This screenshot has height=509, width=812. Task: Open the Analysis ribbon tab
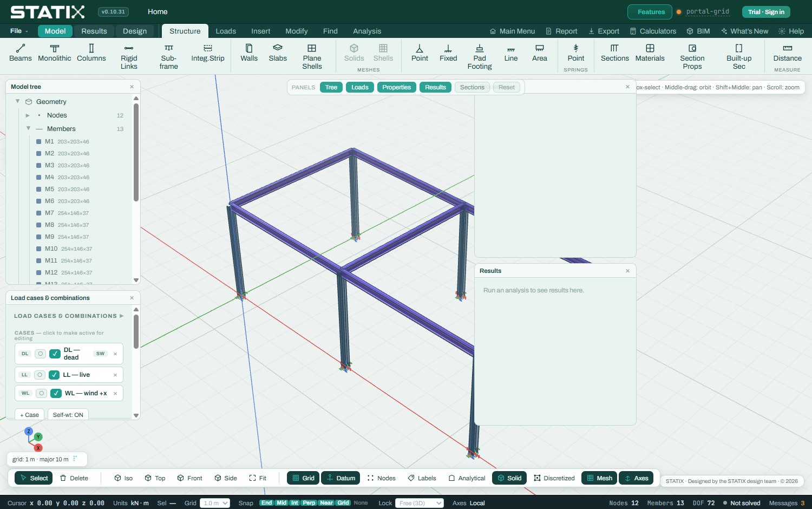pyautogui.click(x=367, y=31)
